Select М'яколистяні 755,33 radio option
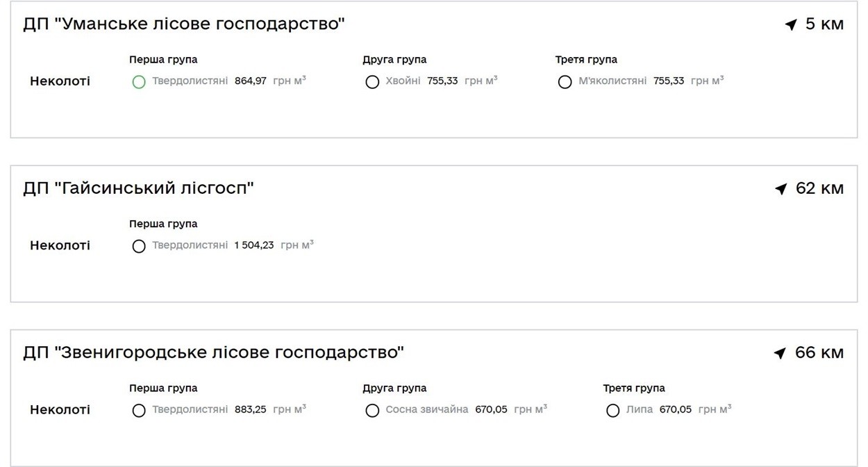Screen dimensions: 868x467 [x=565, y=82]
